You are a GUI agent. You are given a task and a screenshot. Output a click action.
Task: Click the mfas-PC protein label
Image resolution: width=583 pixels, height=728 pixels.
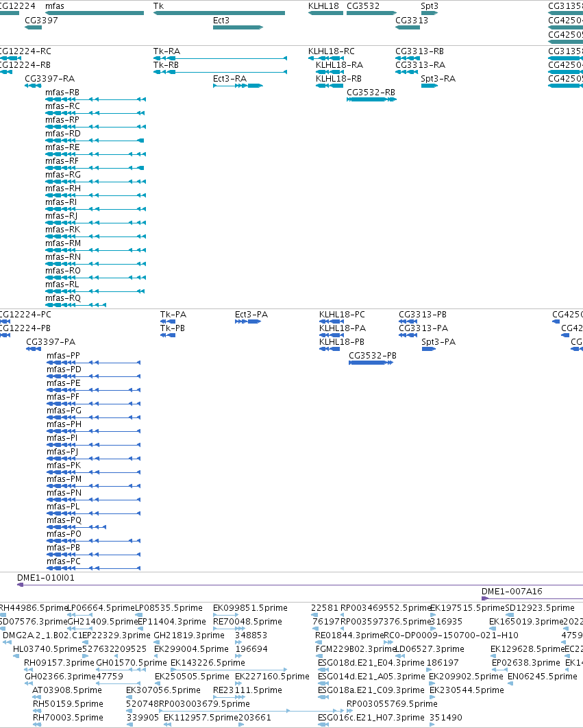tap(64, 561)
